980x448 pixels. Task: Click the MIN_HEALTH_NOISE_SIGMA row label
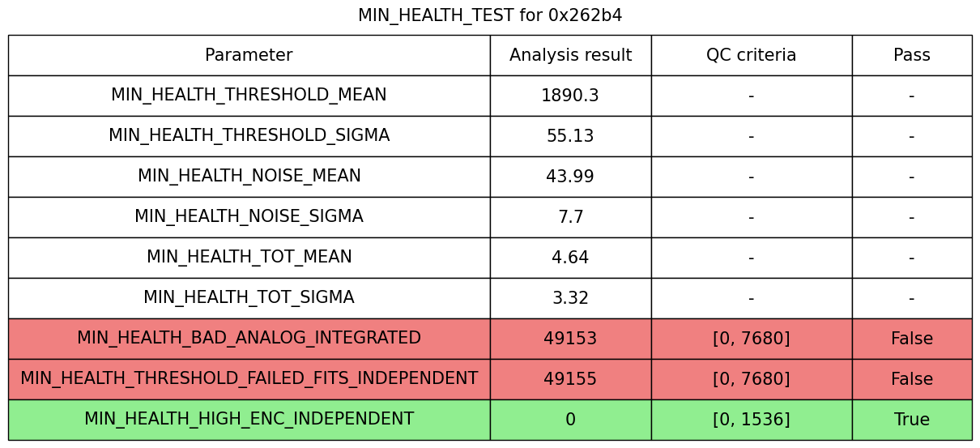click(x=249, y=217)
